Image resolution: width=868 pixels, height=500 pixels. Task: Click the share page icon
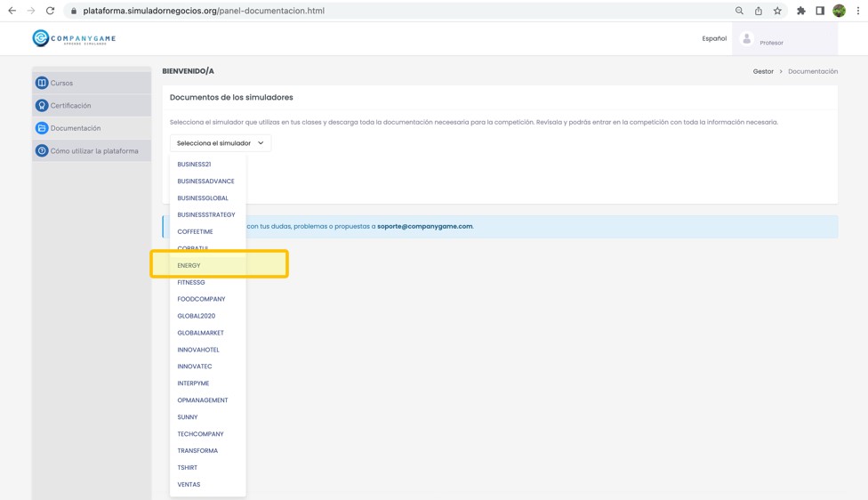[x=759, y=11]
